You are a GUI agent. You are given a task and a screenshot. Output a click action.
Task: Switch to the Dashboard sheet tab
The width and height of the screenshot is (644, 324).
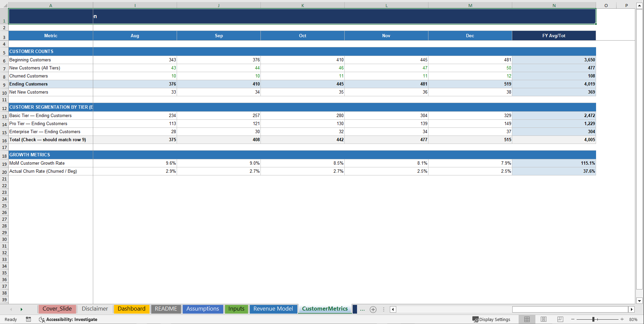point(131,309)
